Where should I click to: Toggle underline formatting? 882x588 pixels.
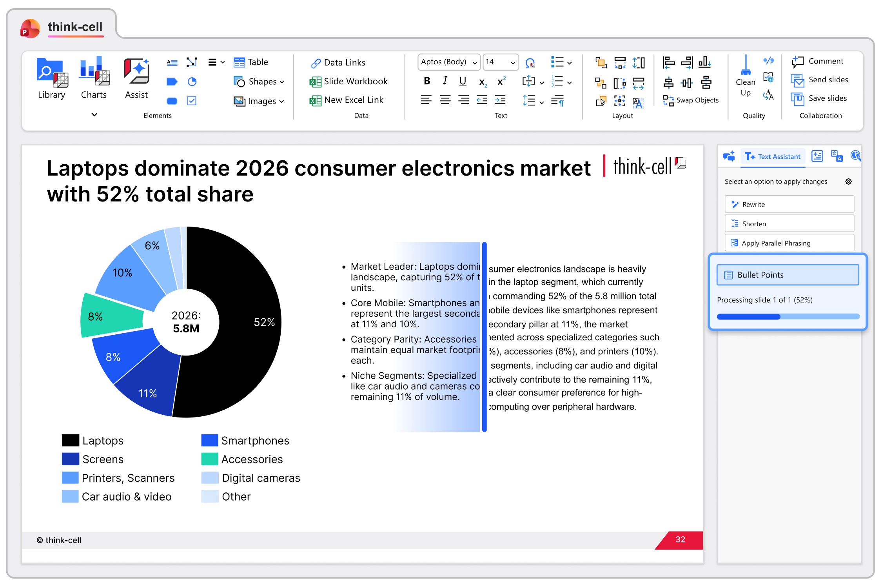pyautogui.click(x=463, y=81)
